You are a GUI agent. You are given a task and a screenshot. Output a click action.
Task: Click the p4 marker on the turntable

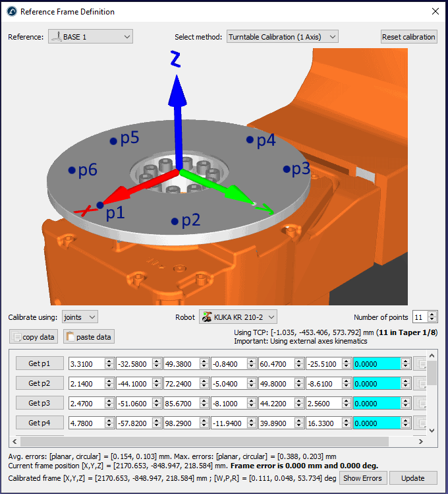pos(250,139)
